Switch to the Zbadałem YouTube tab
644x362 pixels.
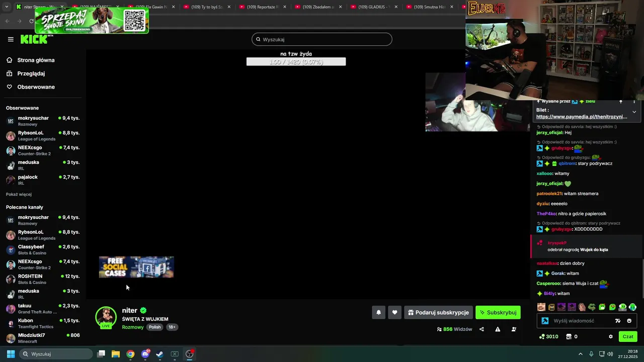pyautogui.click(x=318, y=7)
